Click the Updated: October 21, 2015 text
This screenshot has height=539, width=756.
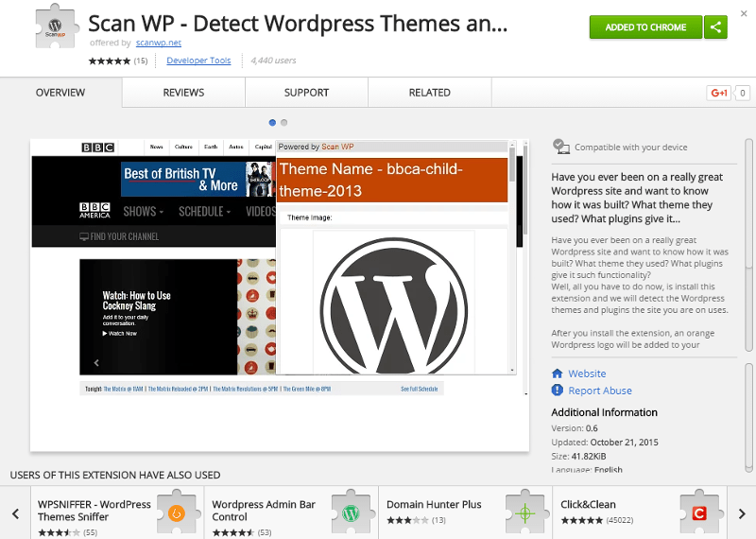click(x=605, y=442)
